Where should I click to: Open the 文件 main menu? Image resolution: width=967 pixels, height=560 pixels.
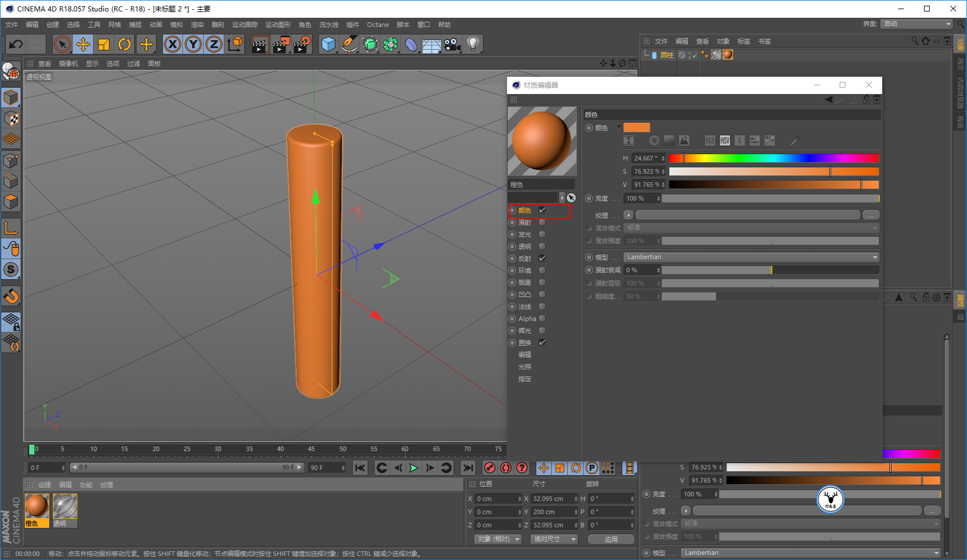[x=11, y=25]
